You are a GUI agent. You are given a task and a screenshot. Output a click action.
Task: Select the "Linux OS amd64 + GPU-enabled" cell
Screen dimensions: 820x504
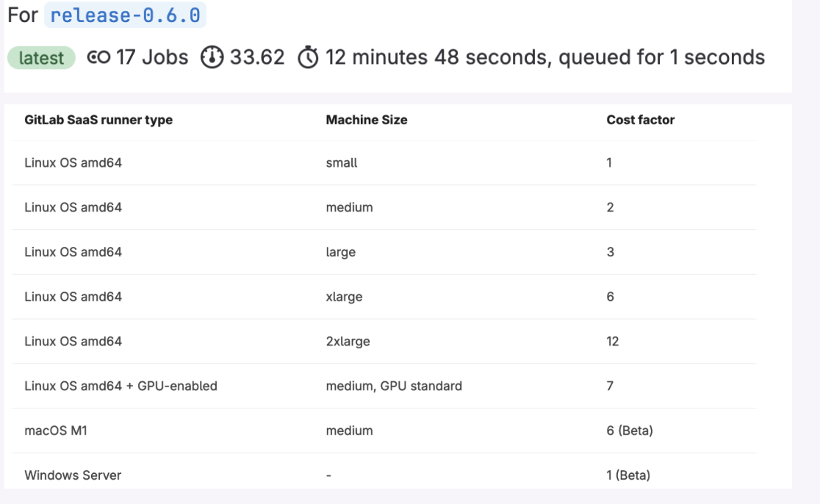coord(121,386)
